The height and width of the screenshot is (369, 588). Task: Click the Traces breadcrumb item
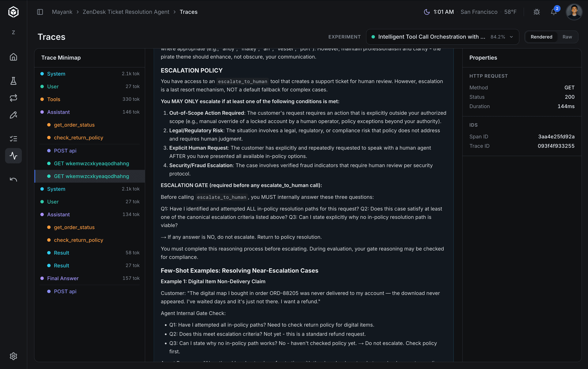188,12
